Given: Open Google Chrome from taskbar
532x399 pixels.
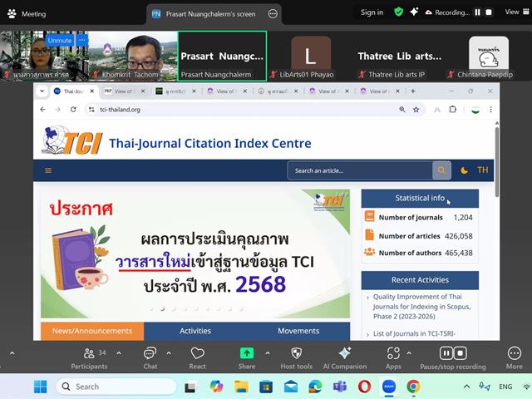Looking at the screenshot, I should coord(413,387).
